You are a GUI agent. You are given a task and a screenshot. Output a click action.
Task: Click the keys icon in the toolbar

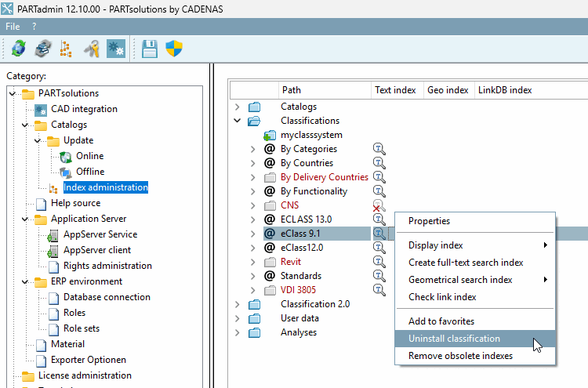[x=92, y=49]
